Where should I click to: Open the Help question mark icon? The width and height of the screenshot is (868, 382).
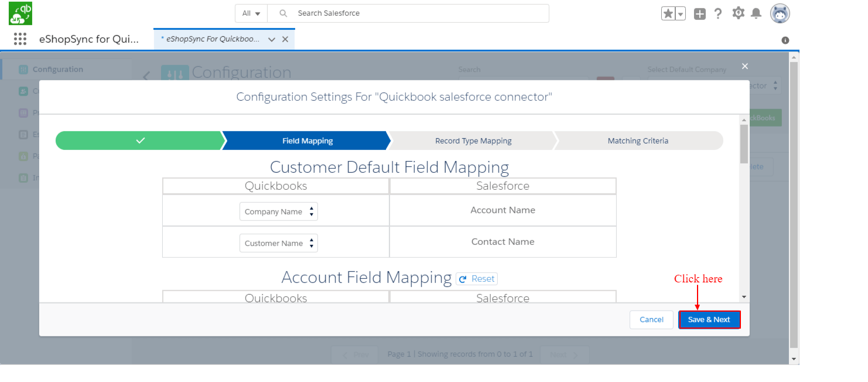pyautogui.click(x=718, y=13)
